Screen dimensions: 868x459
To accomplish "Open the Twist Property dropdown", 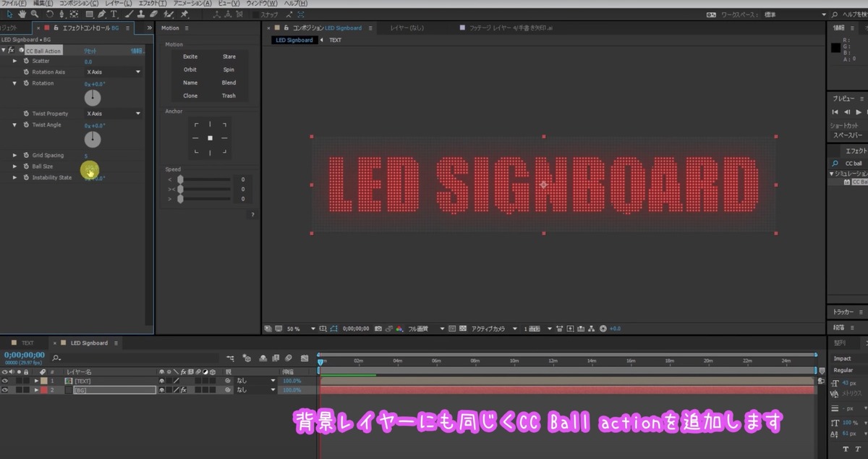I will 112,113.
